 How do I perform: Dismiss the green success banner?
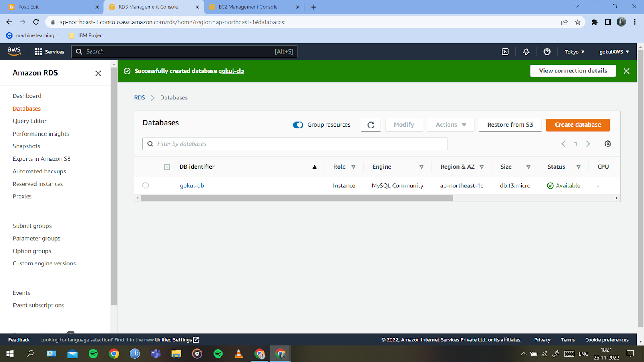tap(626, 71)
